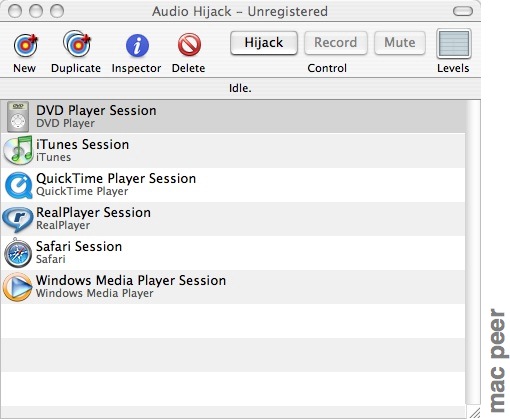Click the red Delete icon
Screen dimensions: 510x419
(189, 45)
